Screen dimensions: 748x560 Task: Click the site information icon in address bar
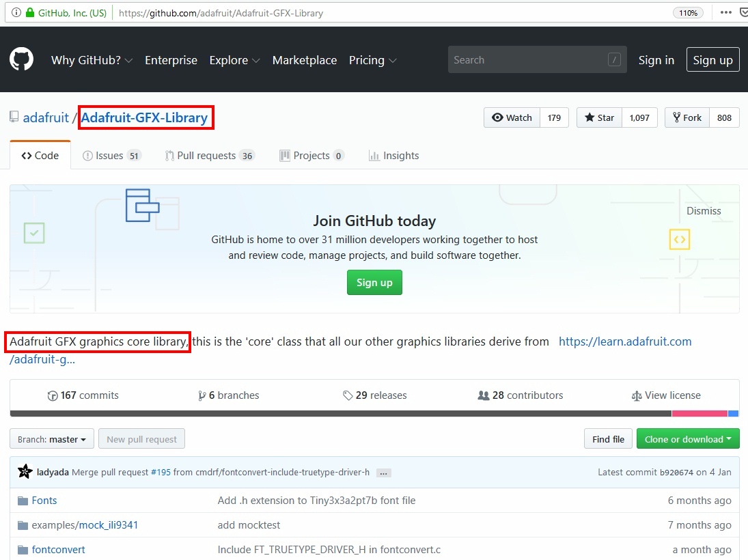click(x=16, y=12)
